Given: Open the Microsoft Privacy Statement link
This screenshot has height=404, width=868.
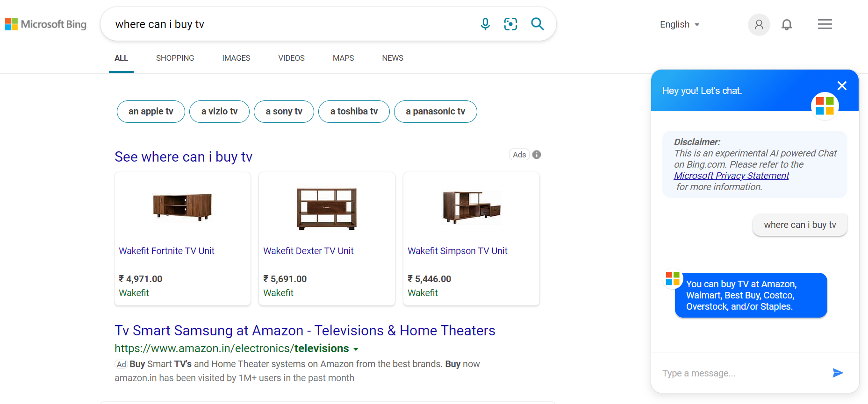Looking at the screenshot, I should click(731, 176).
